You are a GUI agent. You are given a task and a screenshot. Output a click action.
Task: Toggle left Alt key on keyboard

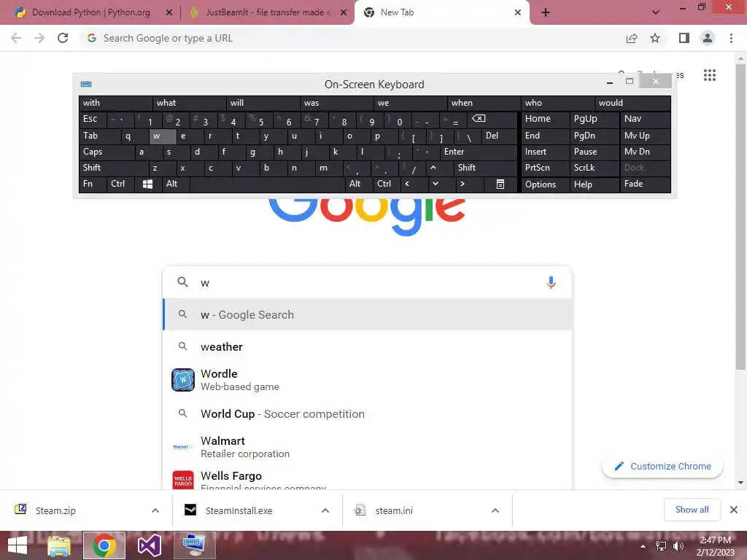tap(175, 184)
